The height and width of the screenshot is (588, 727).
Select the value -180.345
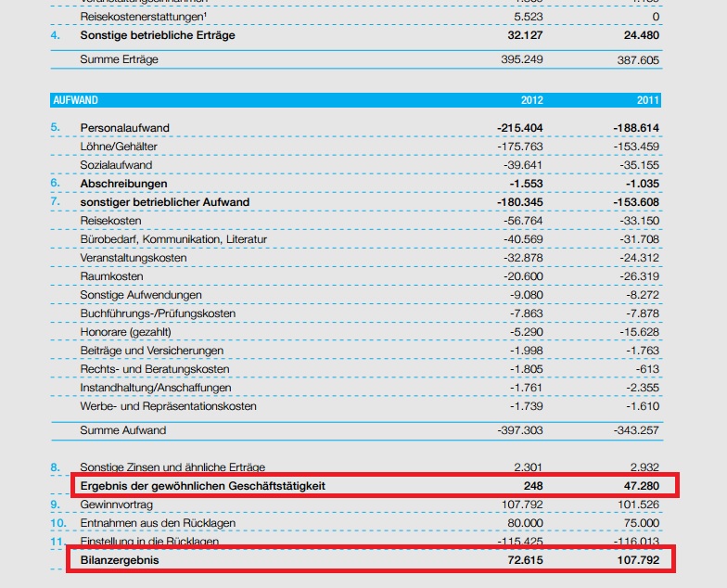tap(519, 202)
